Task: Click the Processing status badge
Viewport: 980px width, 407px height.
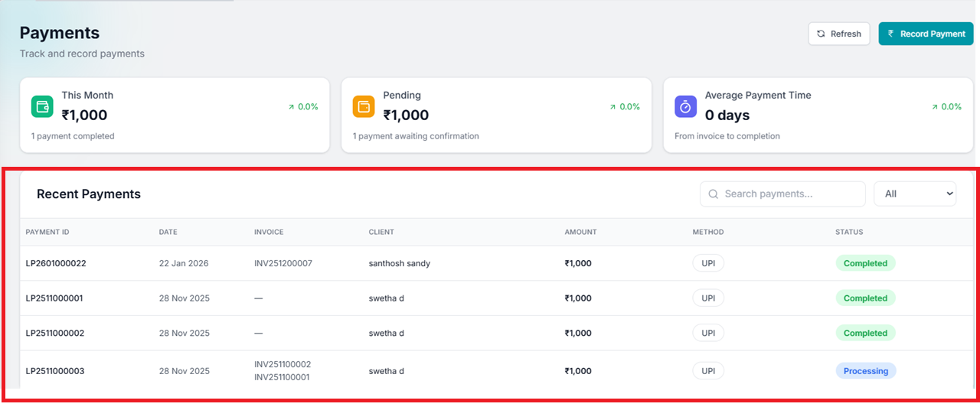Action: tap(865, 371)
